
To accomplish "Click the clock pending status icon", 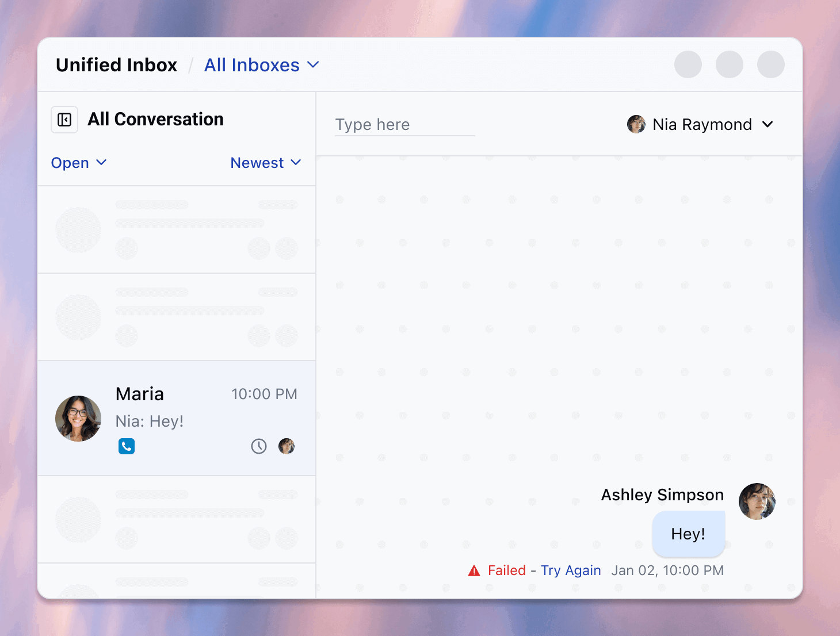I will point(259,446).
